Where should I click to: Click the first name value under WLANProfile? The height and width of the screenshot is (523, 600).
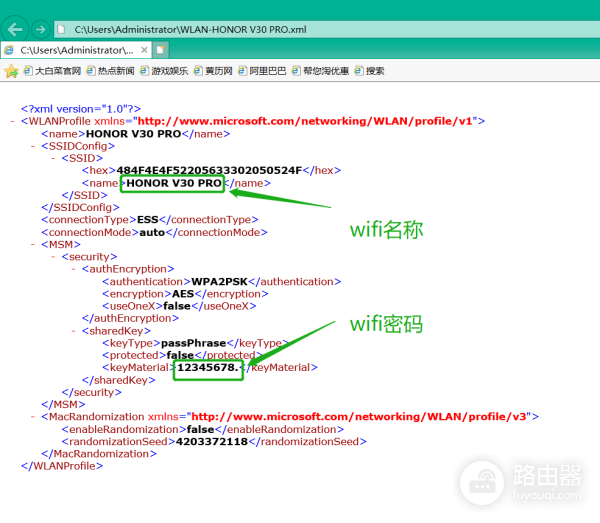134,134
